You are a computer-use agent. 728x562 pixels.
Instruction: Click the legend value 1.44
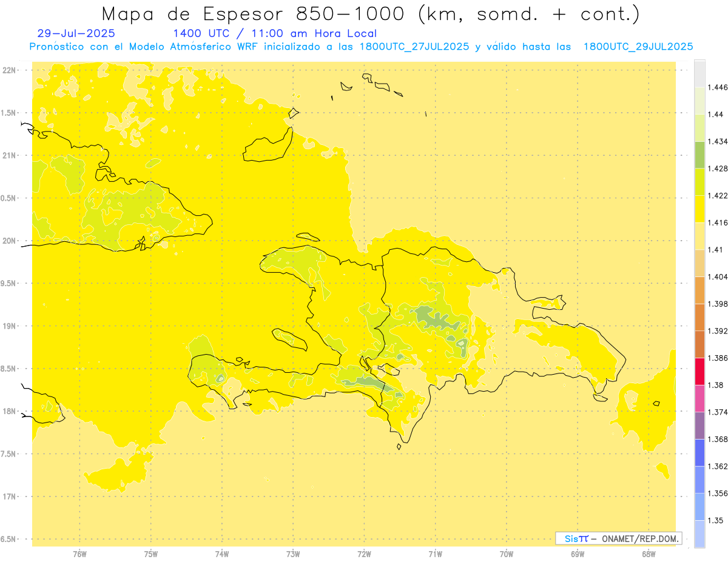(716, 115)
